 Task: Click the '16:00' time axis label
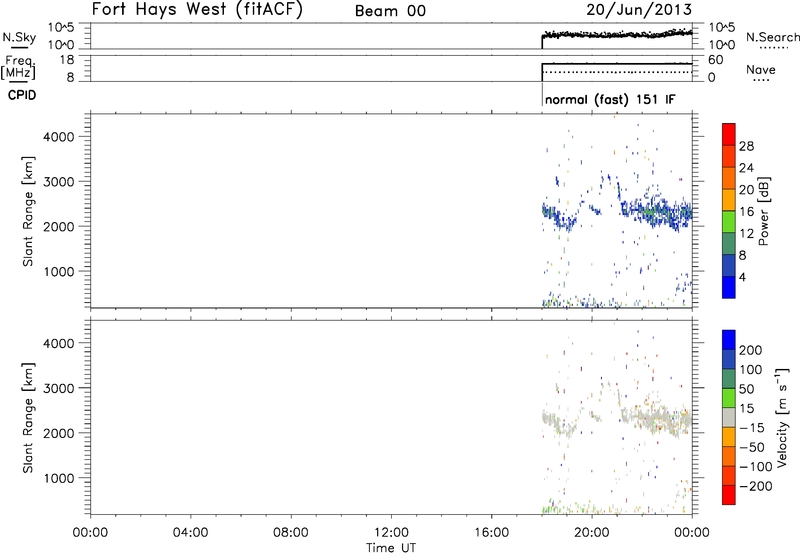491,533
